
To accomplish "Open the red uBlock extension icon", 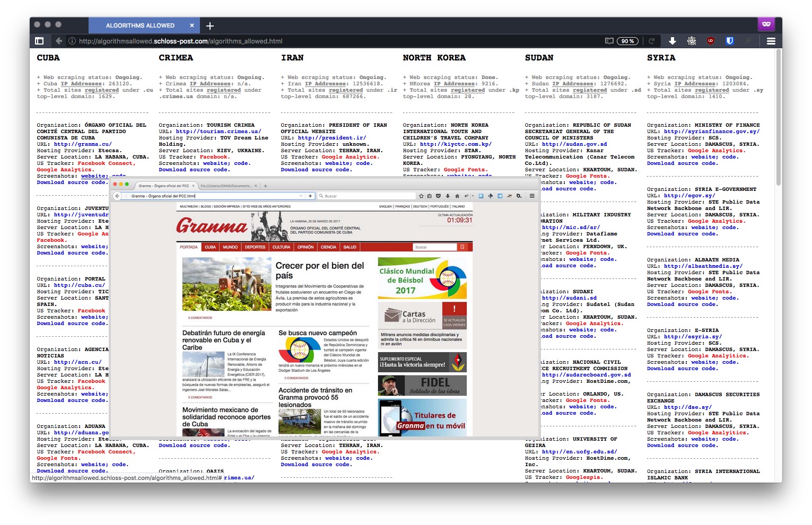I will pyautogui.click(x=711, y=41).
